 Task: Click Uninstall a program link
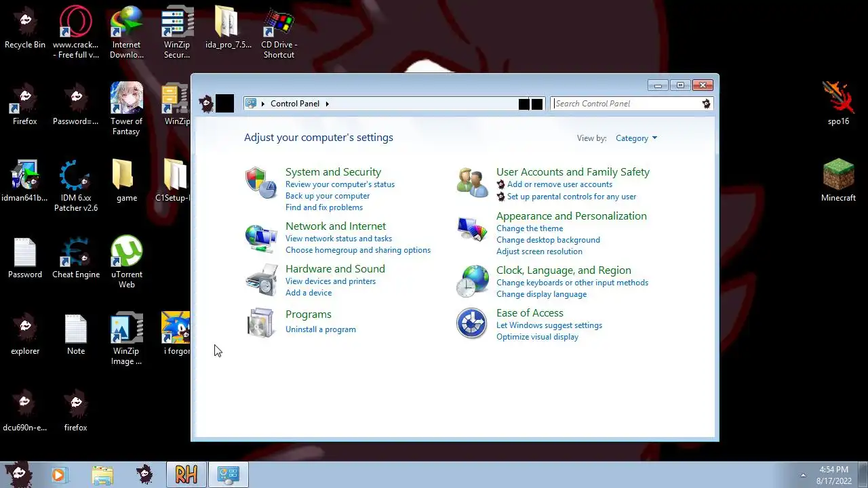[321, 329]
